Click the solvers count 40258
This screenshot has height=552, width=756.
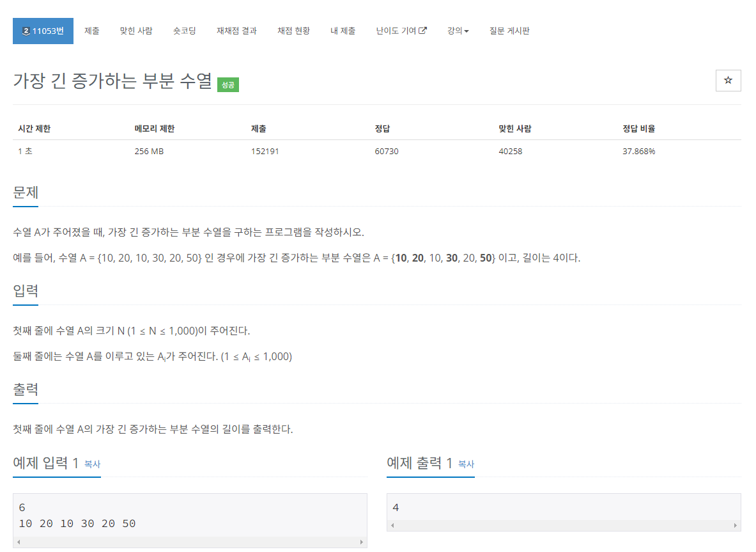click(510, 152)
